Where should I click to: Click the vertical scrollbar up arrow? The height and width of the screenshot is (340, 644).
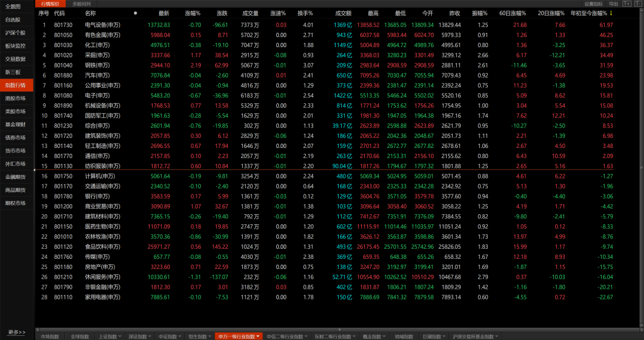(x=642, y=10)
